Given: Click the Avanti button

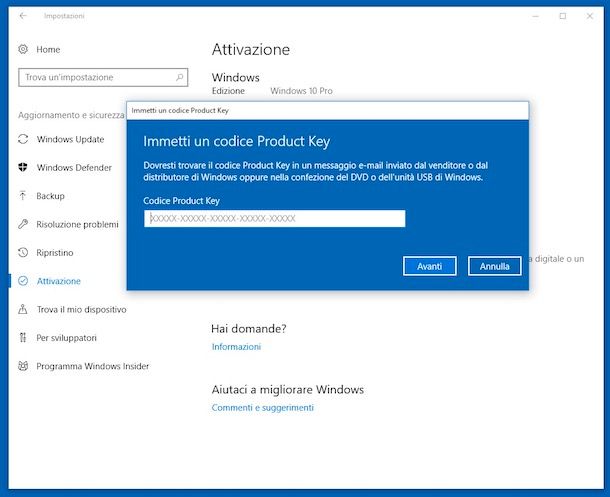Looking at the screenshot, I should [429, 266].
